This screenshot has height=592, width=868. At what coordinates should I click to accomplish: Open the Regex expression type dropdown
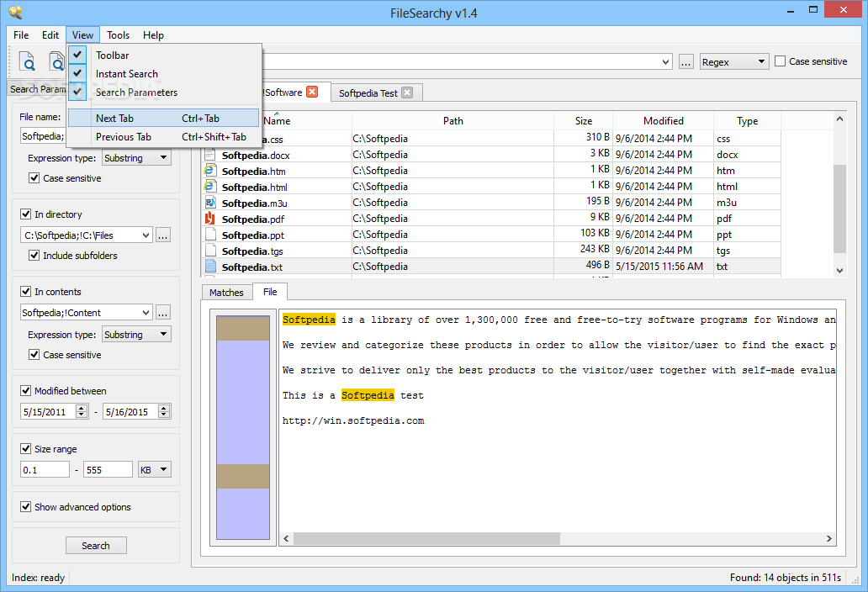pyautogui.click(x=734, y=61)
